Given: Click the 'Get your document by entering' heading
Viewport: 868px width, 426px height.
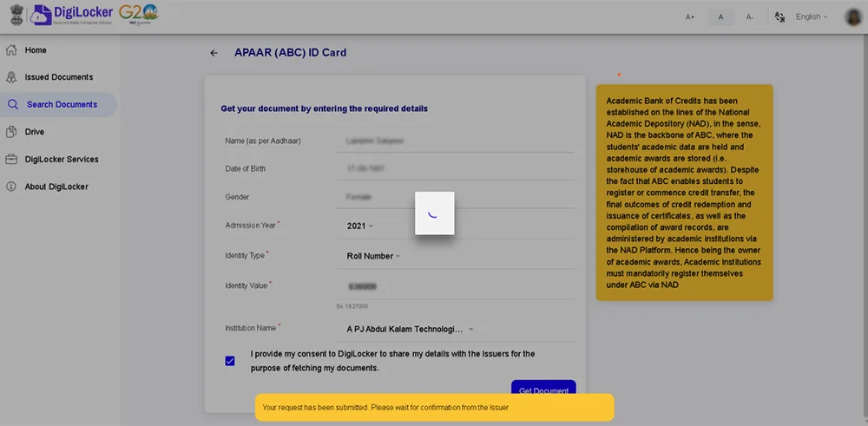Looking at the screenshot, I should tap(324, 109).
